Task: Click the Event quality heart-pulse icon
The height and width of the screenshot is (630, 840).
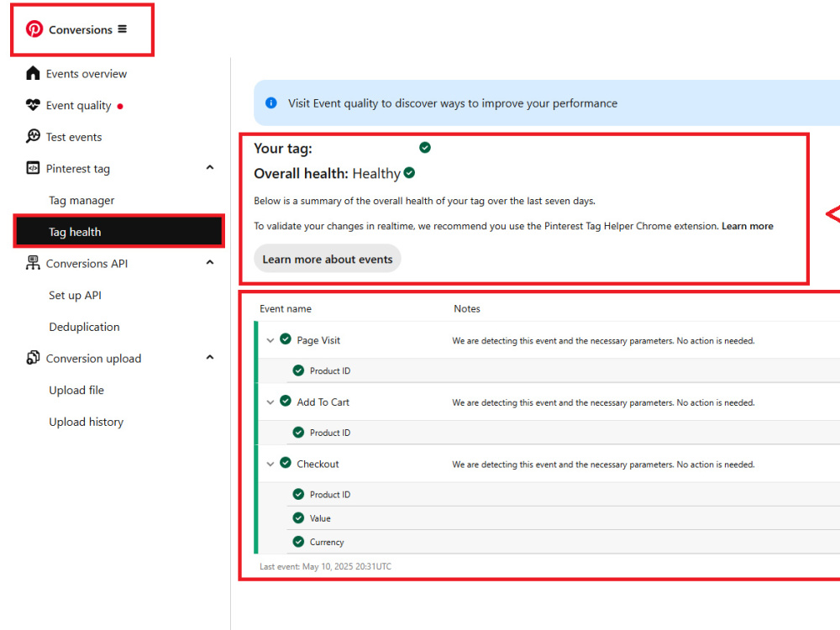Action: click(x=33, y=104)
